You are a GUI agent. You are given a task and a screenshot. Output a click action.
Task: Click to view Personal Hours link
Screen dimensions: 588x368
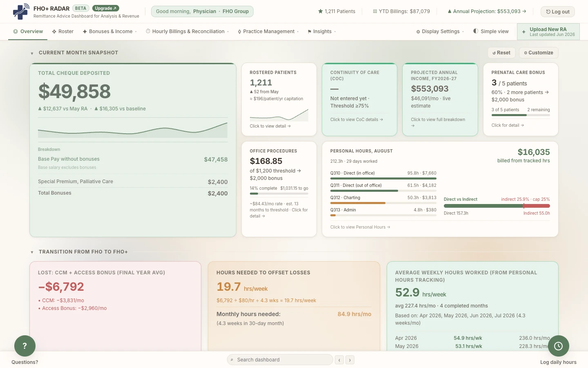point(360,227)
